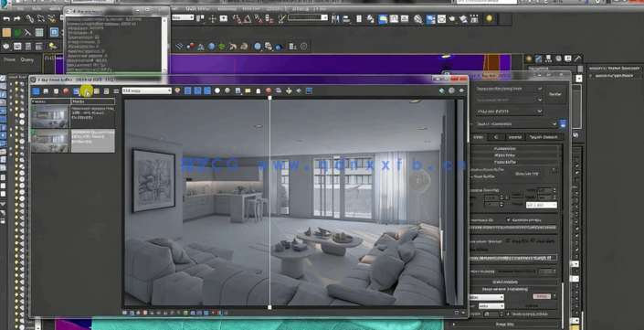644x330 pixels.
Task: Click the large Render button in Render Setup
Action: [x=554, y=94]
